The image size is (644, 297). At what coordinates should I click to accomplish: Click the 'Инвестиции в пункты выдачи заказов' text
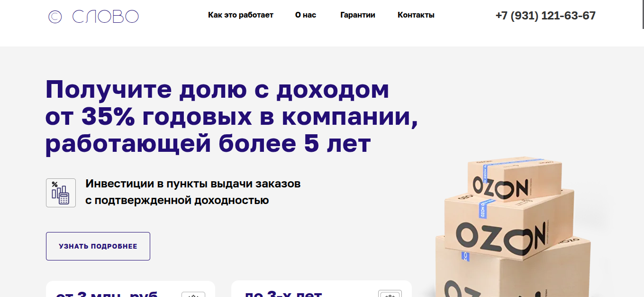(x=193, y=184)
